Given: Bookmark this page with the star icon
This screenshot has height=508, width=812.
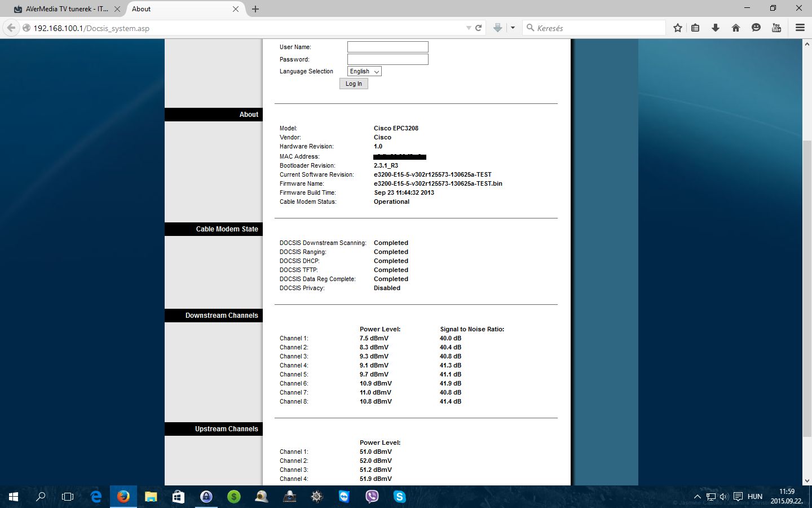Looking at the screenshot, I should 678,28.
